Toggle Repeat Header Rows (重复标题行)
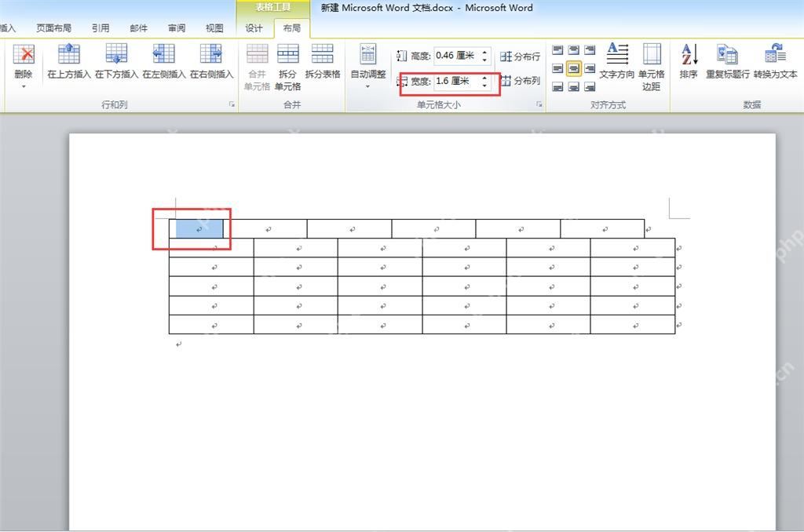The image size is (804, 532). [728, 61]
